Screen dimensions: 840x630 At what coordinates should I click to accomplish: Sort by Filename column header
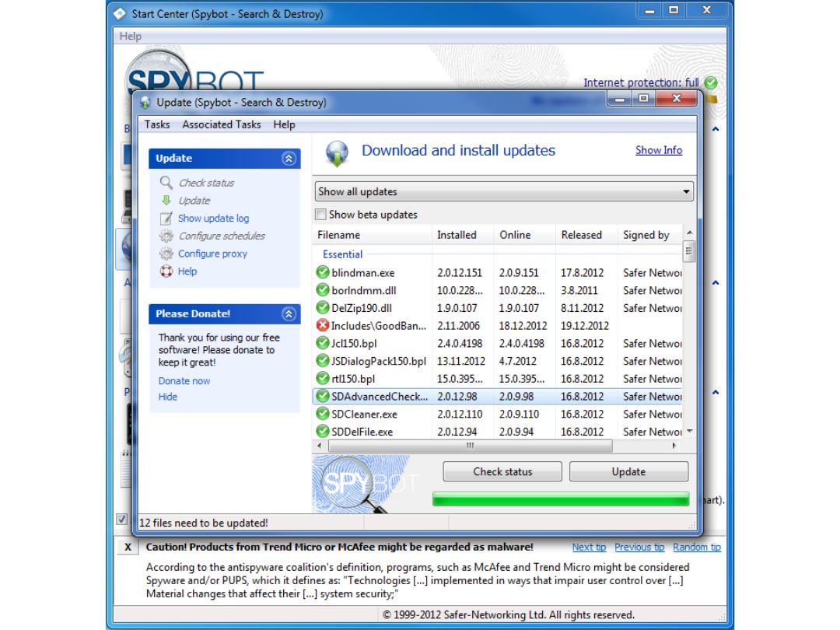(x=372, y=235)
